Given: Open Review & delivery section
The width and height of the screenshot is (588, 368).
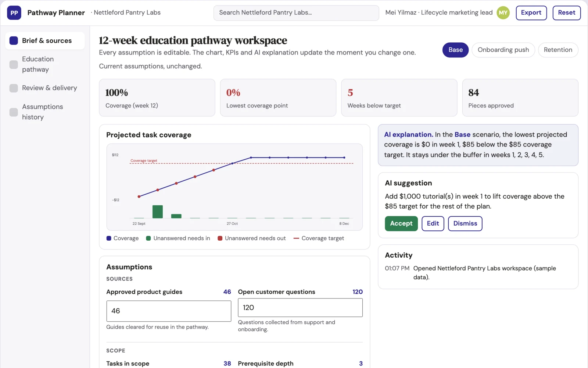Looking at the screenshot, I should [x=45, y=88].
